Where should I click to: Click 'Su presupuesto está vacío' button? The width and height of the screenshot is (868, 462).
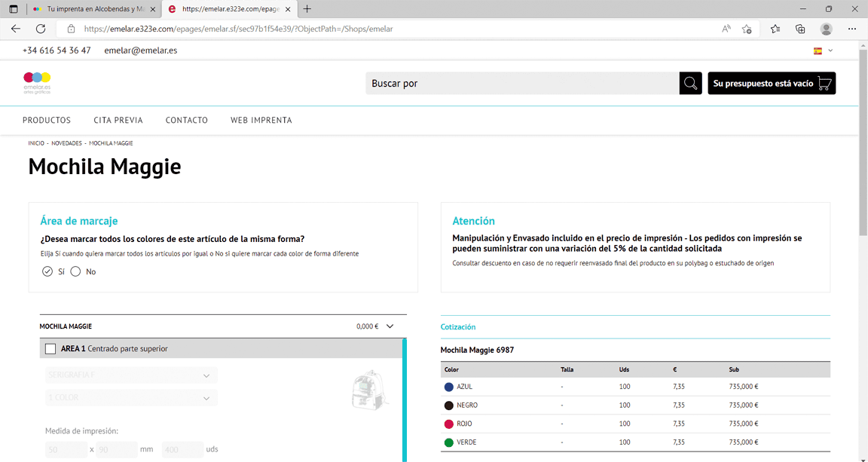772,83
